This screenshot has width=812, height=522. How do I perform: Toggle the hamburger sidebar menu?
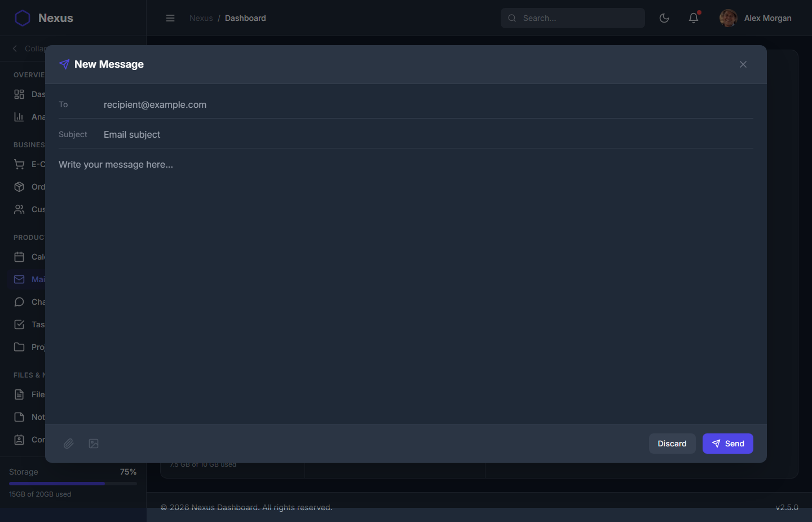[170, 18]
